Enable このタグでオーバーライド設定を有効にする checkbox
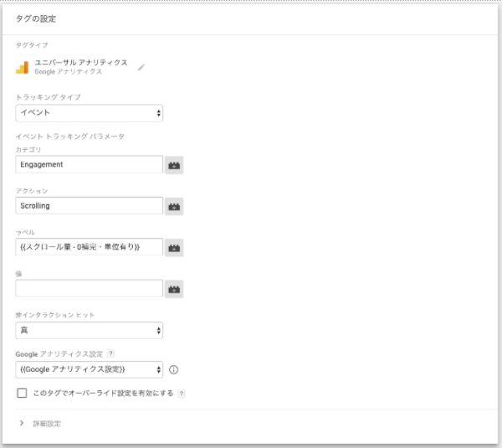The width and height of the screenshot is (502, 448). (22, 393)
